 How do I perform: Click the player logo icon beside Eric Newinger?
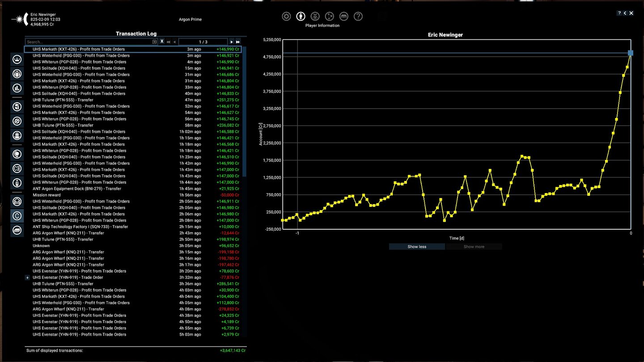click(x=19, y=20)
